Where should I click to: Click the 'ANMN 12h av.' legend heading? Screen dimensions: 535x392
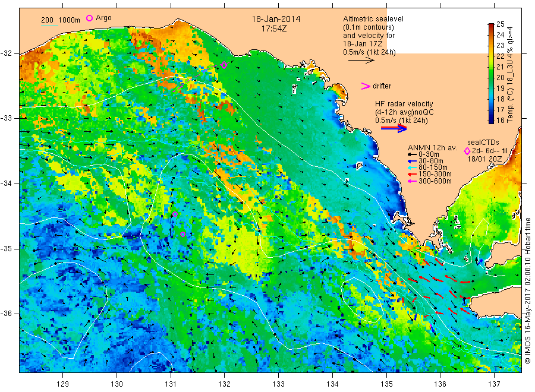point(432,148)
